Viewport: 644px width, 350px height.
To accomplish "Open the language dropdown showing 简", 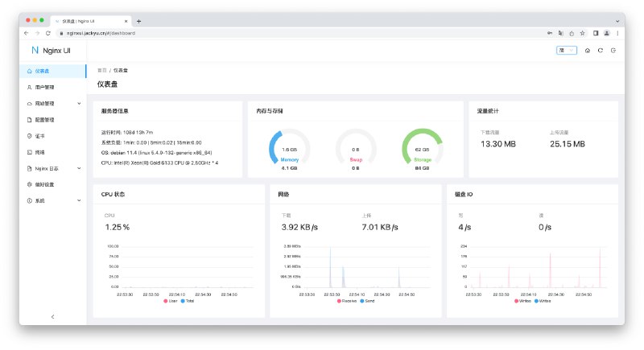I will (566, 50).
